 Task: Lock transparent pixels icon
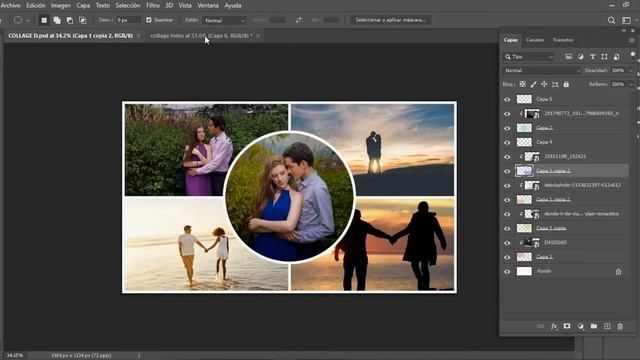(x=522, y=84)
